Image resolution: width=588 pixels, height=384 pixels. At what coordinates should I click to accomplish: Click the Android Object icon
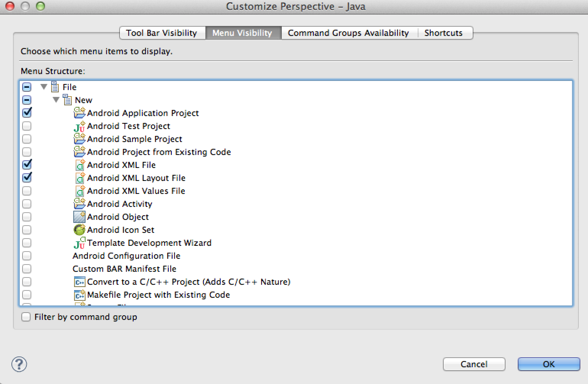pyautogui.click(x=79, y=217)
